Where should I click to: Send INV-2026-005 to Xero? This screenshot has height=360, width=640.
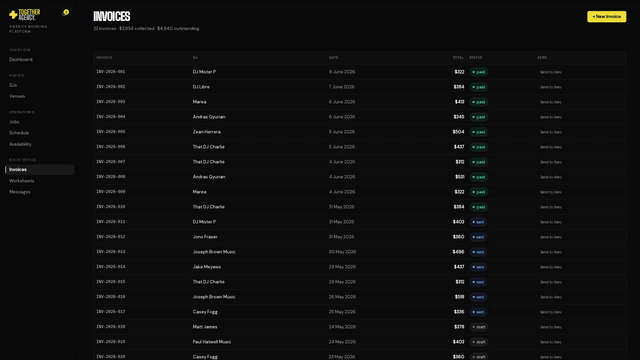[551, 132]
